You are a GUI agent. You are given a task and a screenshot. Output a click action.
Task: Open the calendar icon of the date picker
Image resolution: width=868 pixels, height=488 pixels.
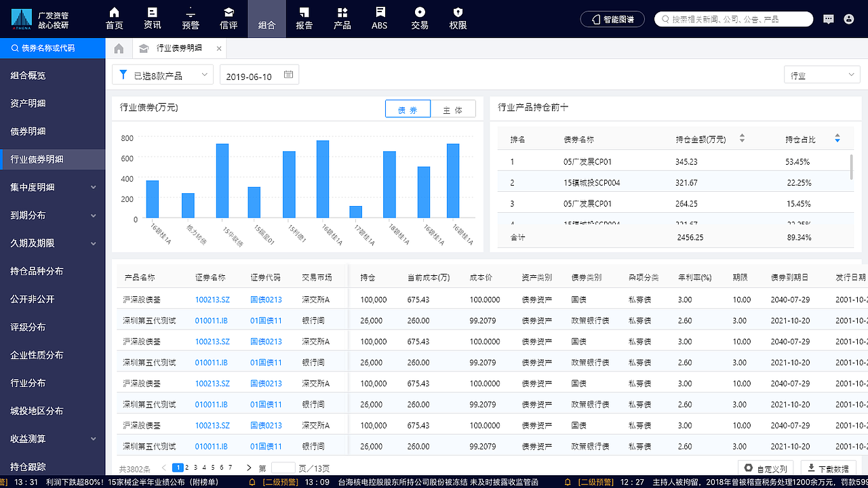288,75
